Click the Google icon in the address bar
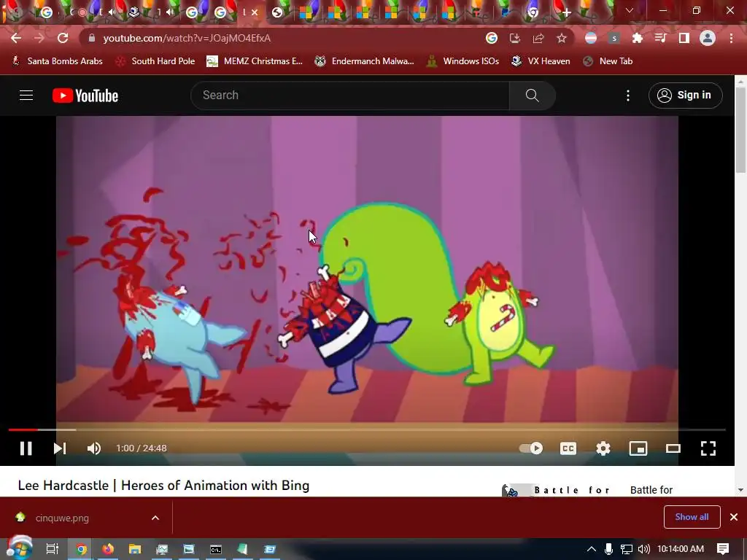Screen dimensions: 747x560 pos(491,38)
